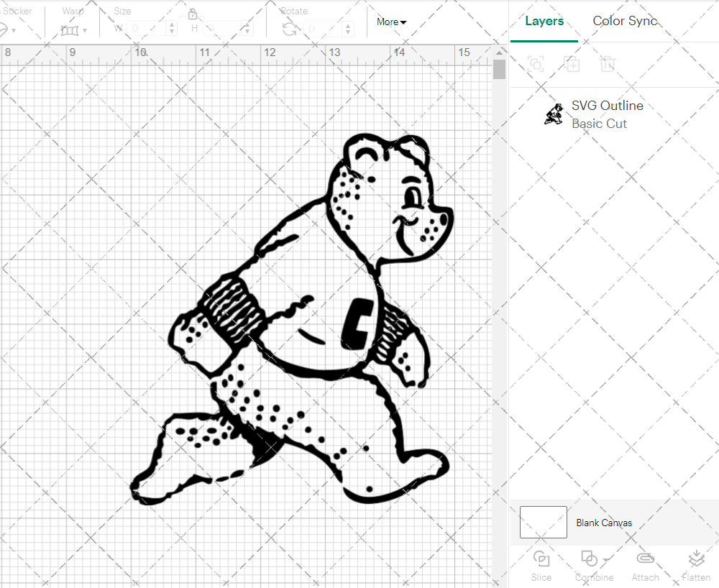Click the group selection icon above the layers
719x588 pixels.
pyautogui.click(x=536, y=64)
